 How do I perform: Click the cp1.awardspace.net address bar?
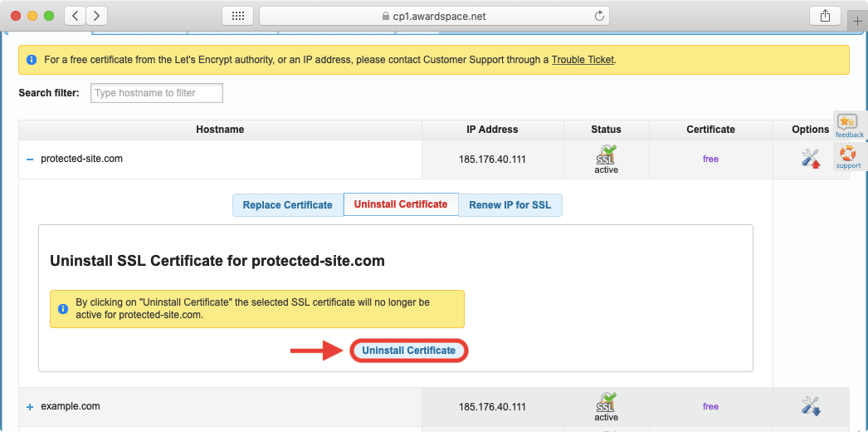[x=433, y=16]
